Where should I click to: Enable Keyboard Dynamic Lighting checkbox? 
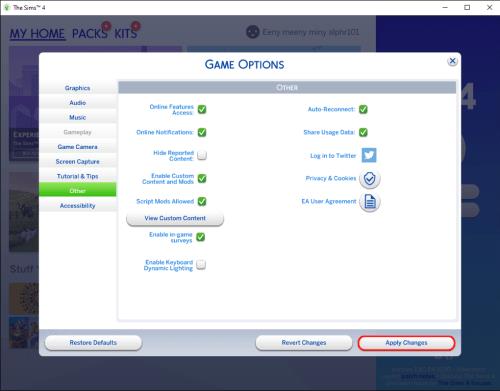pyautogui.click(x=201, y=265)
